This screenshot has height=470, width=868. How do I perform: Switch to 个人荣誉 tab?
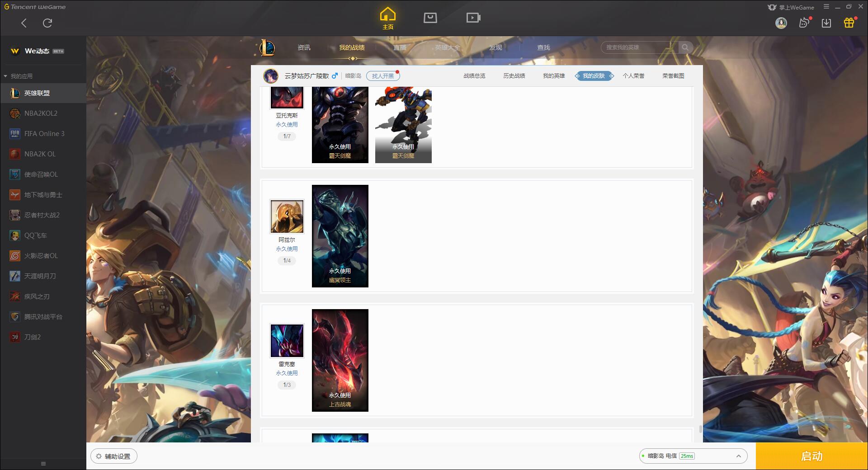633,76
